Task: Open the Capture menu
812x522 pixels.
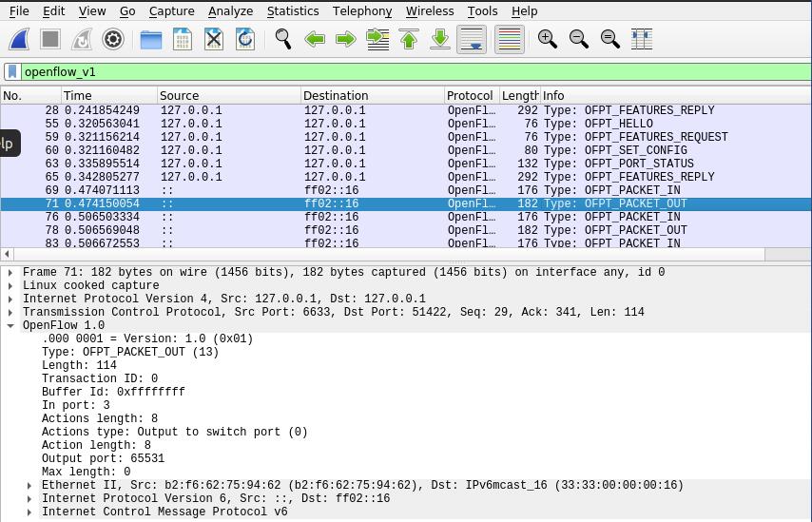Action: point(171,10)
